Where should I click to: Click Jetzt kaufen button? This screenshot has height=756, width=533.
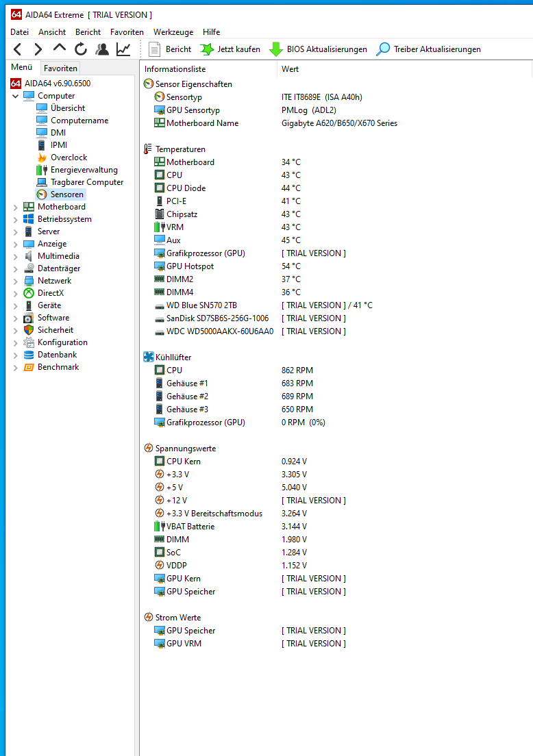click(x=230, y=49)
